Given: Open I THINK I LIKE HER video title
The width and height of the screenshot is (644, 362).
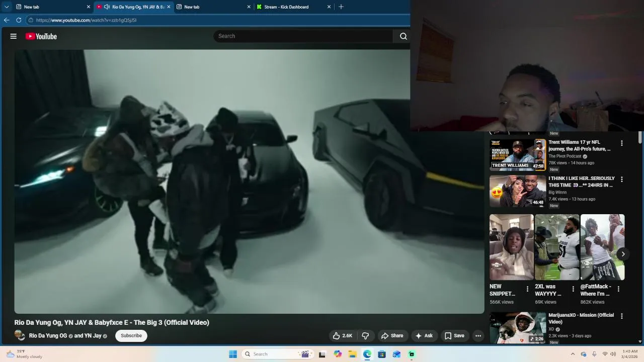Looking at the screenshot, I should click(582, 182).
